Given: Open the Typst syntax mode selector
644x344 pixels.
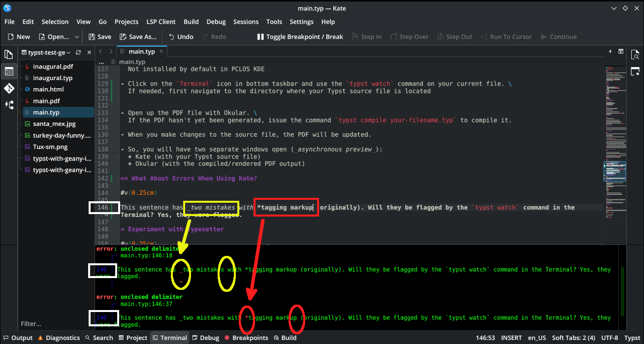Looking at the screenshot, I should [x=632, y=338].
